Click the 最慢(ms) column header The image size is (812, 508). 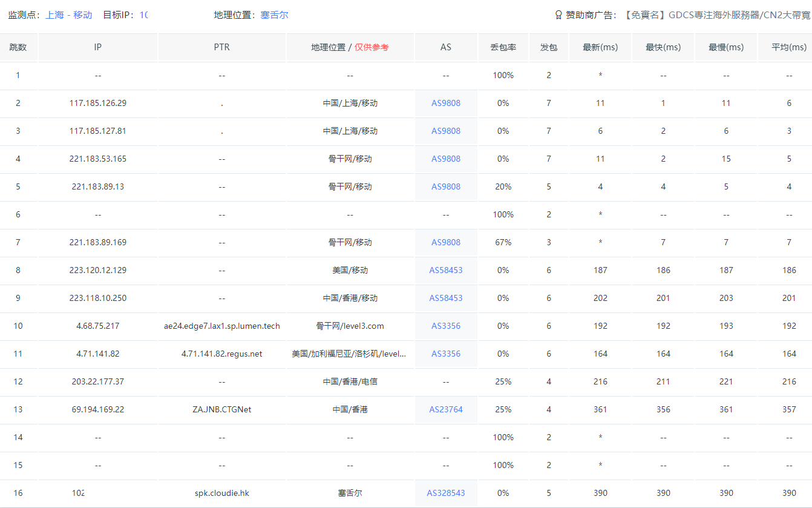coord(726,47)
